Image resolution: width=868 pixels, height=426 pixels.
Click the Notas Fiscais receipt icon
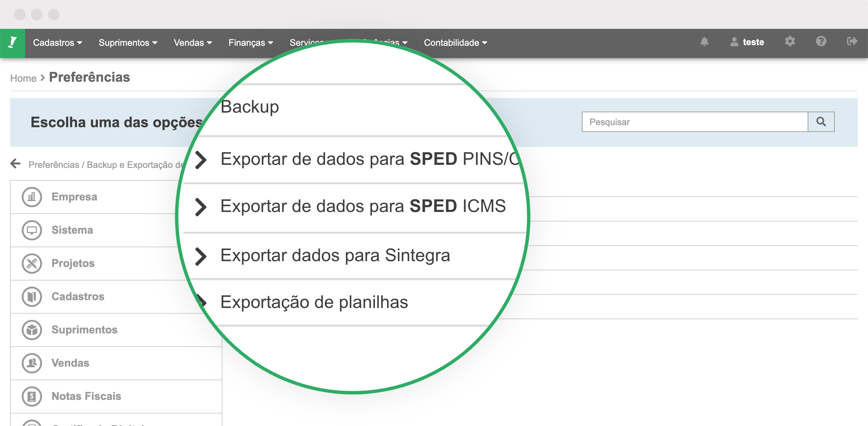click(x=32, y=396)
